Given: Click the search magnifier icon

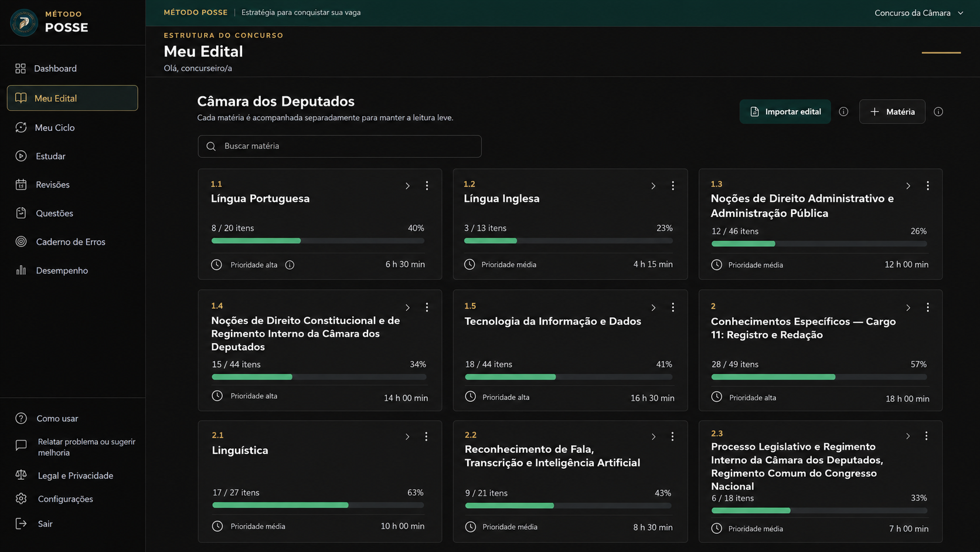Looking at the screenshot, I should [211, 146].
